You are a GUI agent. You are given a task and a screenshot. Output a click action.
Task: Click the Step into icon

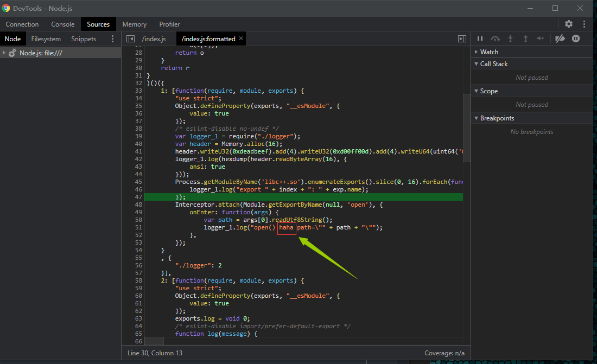pos(510,39)
